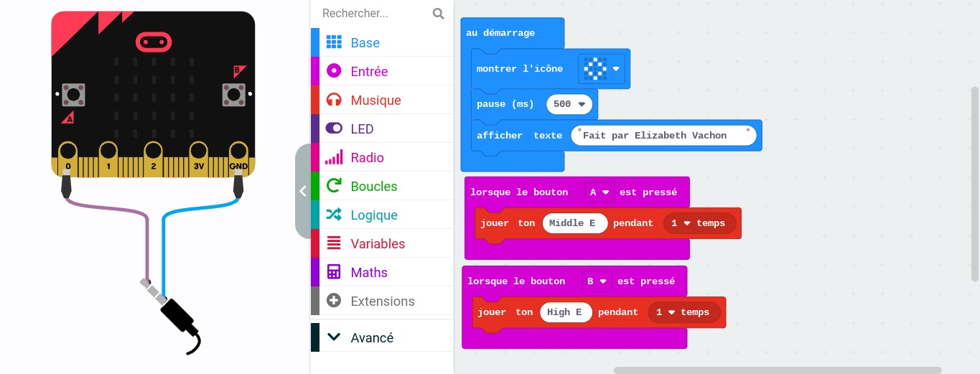The height and width of the screenshot is (374, 980).
Task: Click the High E note field
Action: (566, 312)
